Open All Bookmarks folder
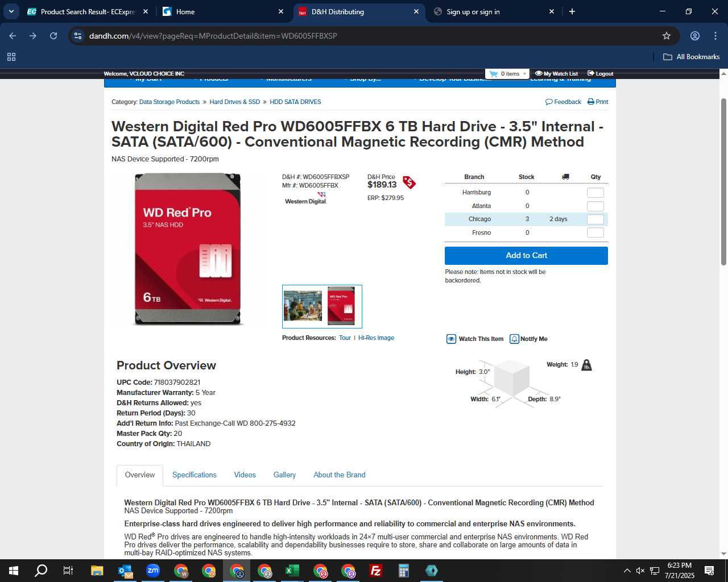This screenshot has height=582, width=728. click(x=692, y=57)
